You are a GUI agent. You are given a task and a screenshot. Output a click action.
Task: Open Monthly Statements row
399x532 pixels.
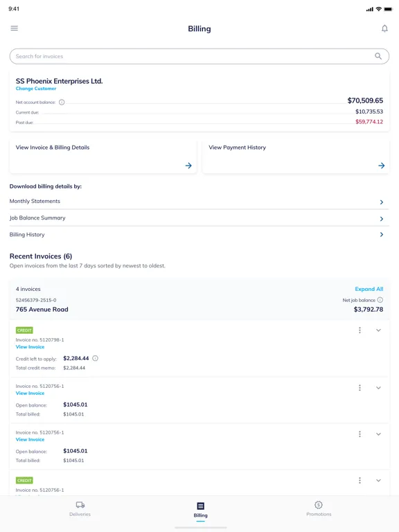pos(199,201)
